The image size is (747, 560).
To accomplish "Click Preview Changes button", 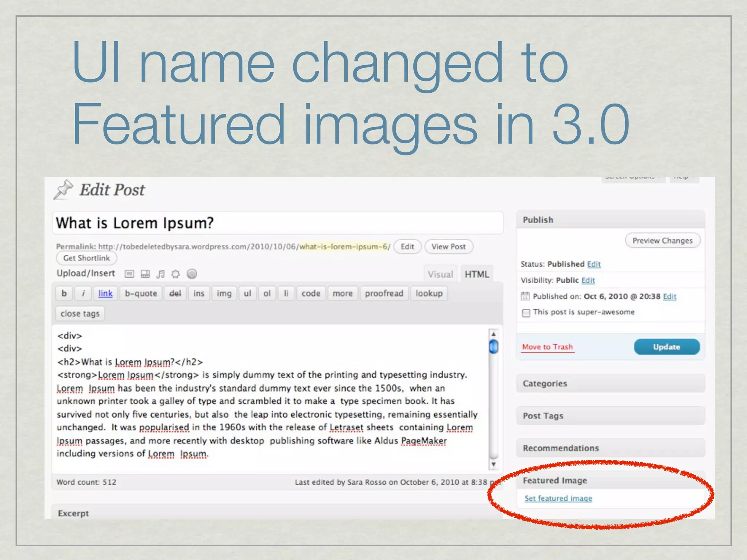I will 662,241.
